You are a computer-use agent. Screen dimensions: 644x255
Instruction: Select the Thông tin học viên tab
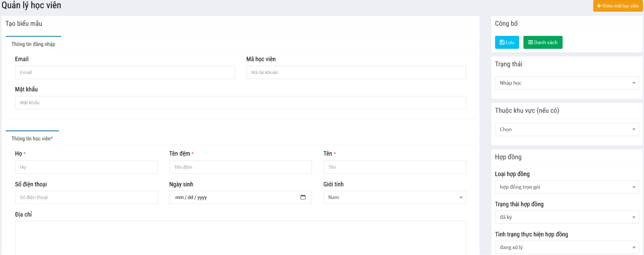click(x=32, y=139)
